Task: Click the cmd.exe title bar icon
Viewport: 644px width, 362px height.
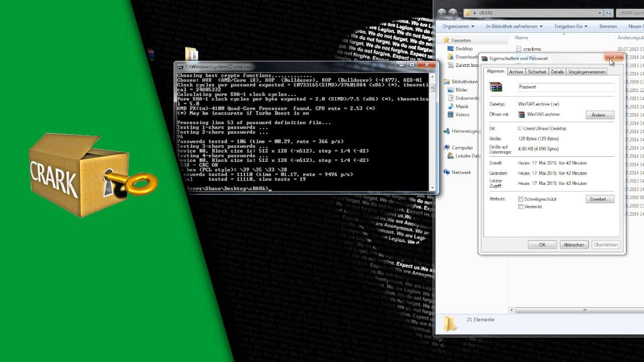Action: point(181,66)
